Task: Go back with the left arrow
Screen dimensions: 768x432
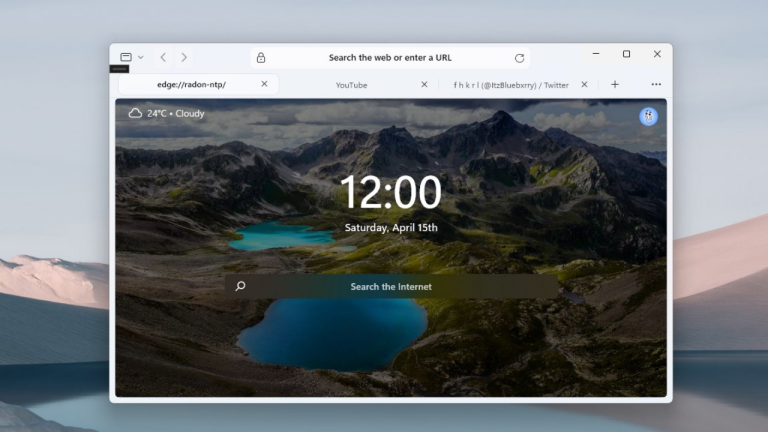Action: pyautogui.click(x=163, y=57)
